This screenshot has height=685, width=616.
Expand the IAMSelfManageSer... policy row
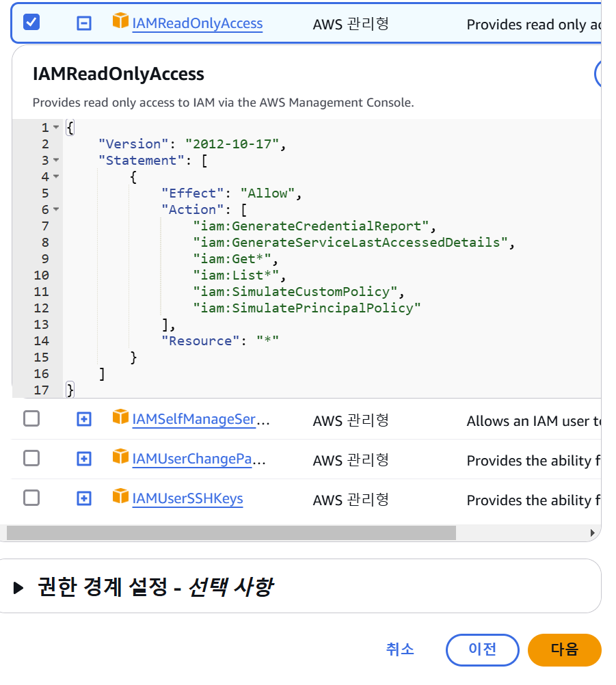pyautogui.click(x=84, y=419)
